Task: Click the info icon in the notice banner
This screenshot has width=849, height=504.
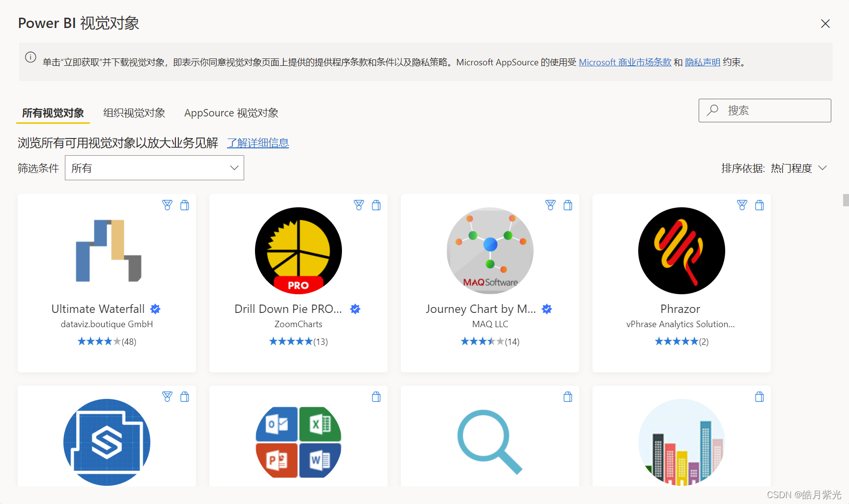Action: point(30,57)
